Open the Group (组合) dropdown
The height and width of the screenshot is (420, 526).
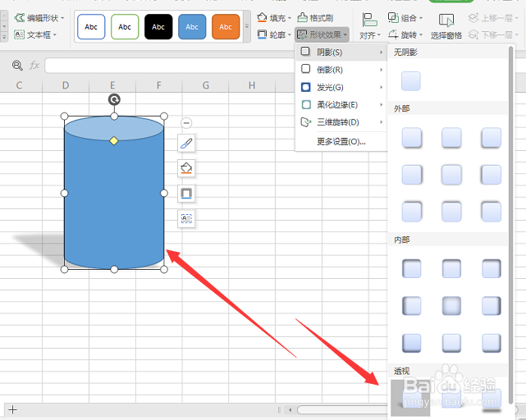pyautogui.click(x=405, y=17)
